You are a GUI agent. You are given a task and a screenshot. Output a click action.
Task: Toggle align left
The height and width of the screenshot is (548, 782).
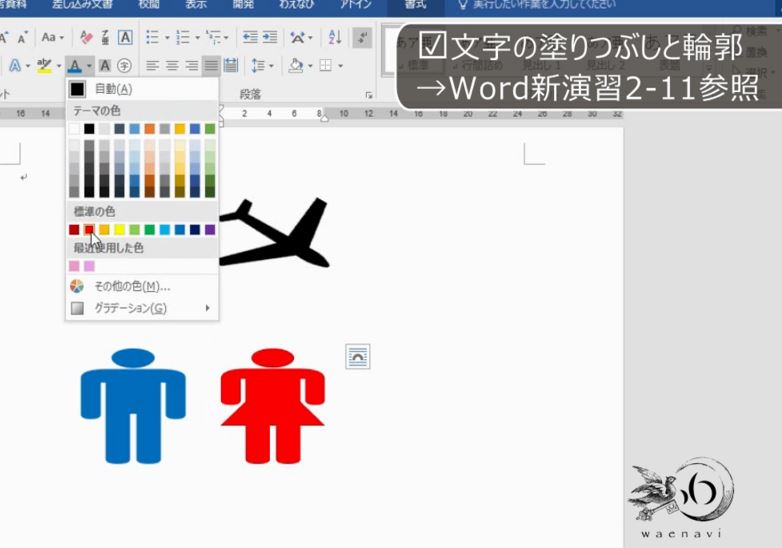point(152,65)
